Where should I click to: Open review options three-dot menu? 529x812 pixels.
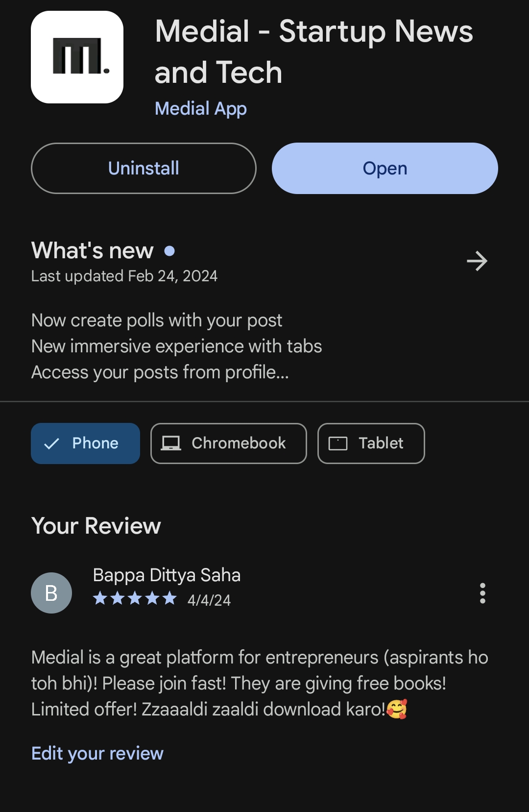[482, 593]
